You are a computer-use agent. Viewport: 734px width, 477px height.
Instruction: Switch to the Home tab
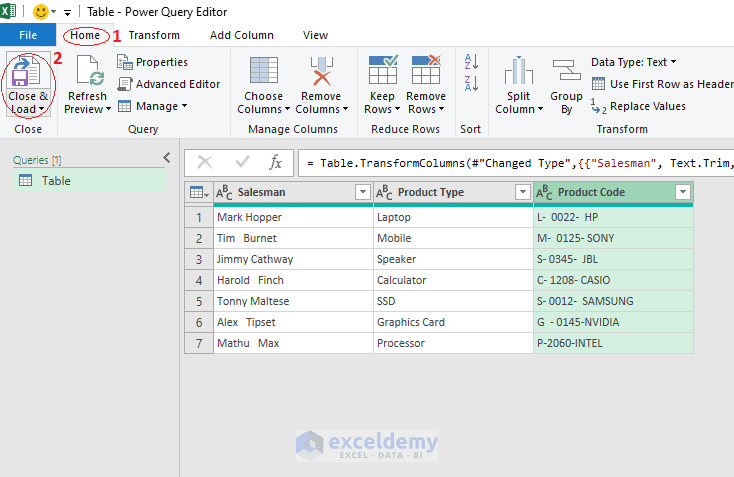(85, 35)
